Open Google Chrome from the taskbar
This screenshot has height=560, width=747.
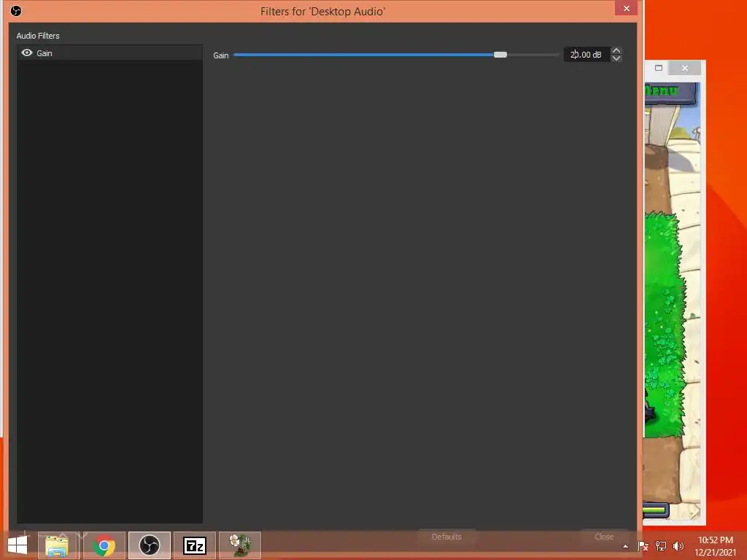coord(104,545)
